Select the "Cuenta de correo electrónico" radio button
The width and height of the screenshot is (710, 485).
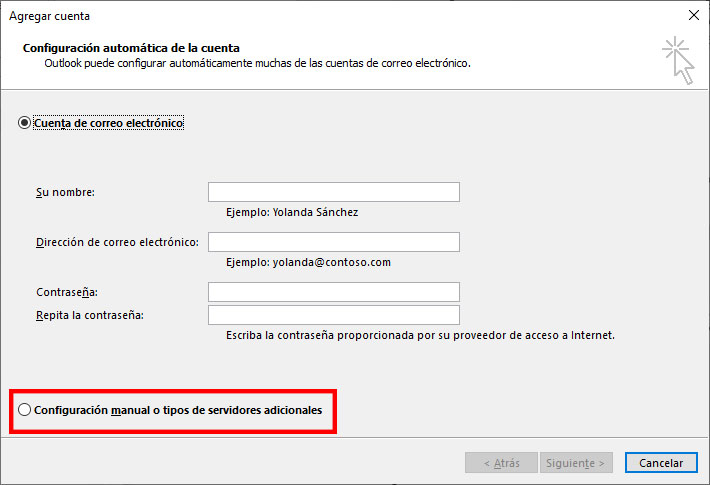(x=25, y=123)
